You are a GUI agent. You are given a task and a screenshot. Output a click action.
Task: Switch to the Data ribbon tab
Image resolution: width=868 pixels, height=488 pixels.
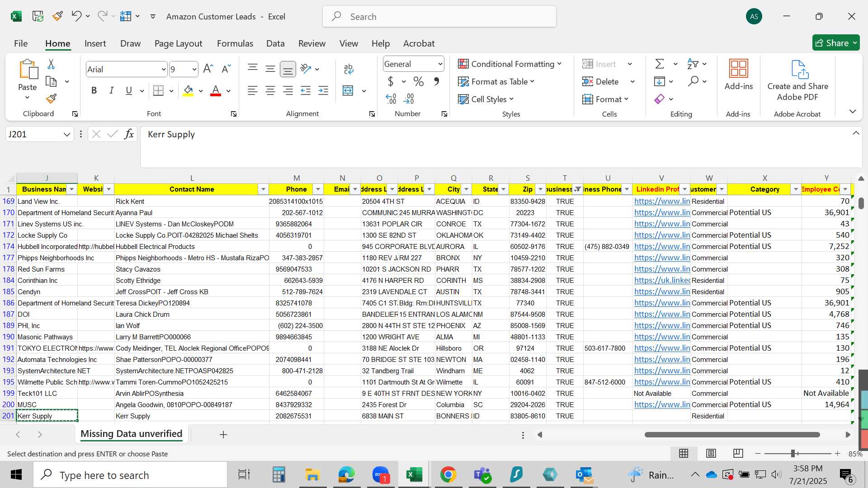coord(275,43)
